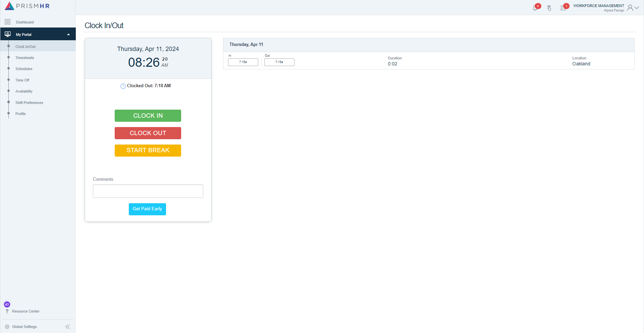Click the START BREAK button
This screenshot has width=644, height=333.
tap(148, 150)
